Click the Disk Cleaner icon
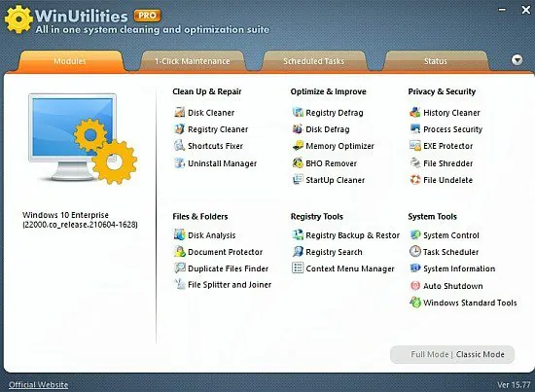This screenshot has width=535, height=392. (x=180, y=112)
